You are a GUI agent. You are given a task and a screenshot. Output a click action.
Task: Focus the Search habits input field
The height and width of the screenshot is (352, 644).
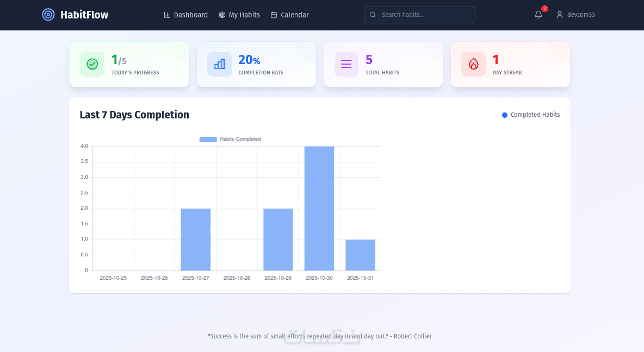pyautogui.click(x=419, y=15)
